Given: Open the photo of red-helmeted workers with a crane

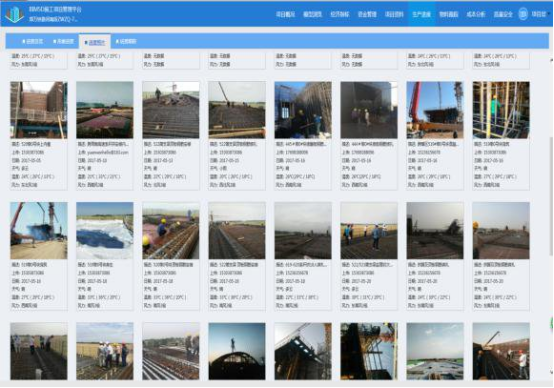Looking at the screenshot, I should click(x=501, y=351).
